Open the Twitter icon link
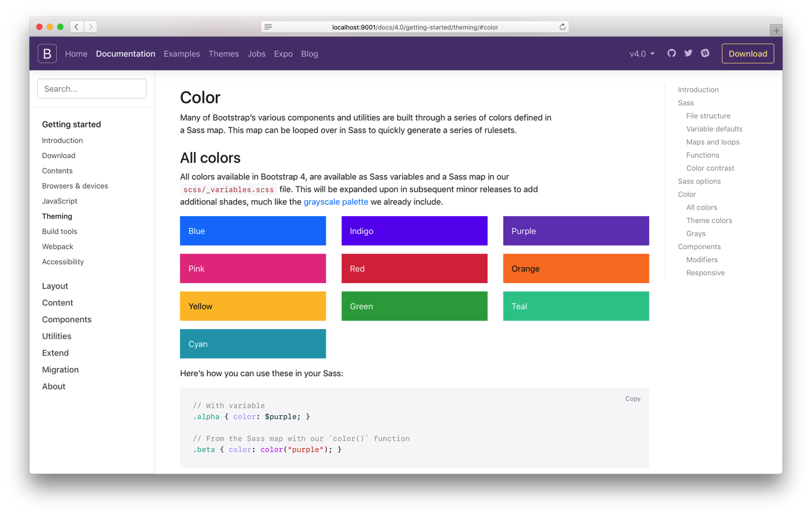 688,53
